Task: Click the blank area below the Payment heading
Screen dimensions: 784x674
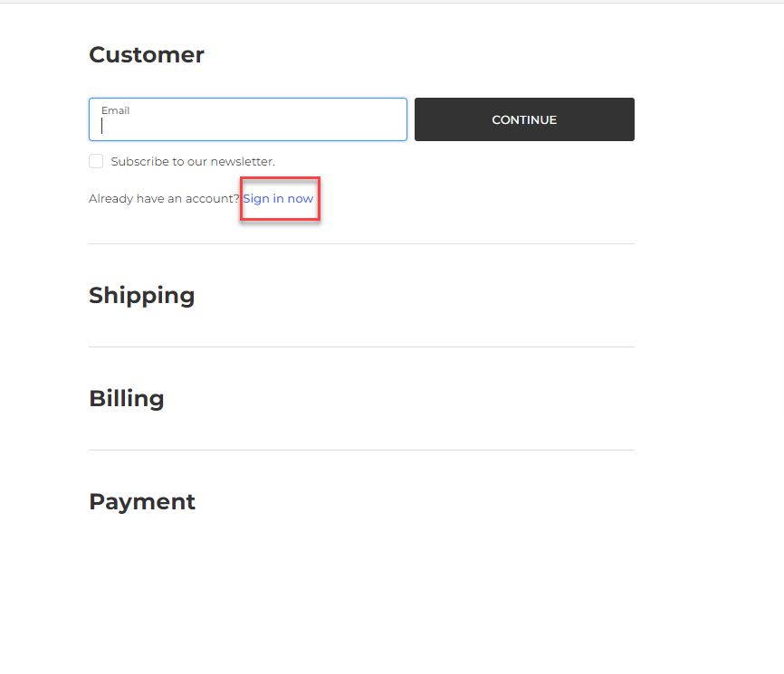Action: (361, 588)
